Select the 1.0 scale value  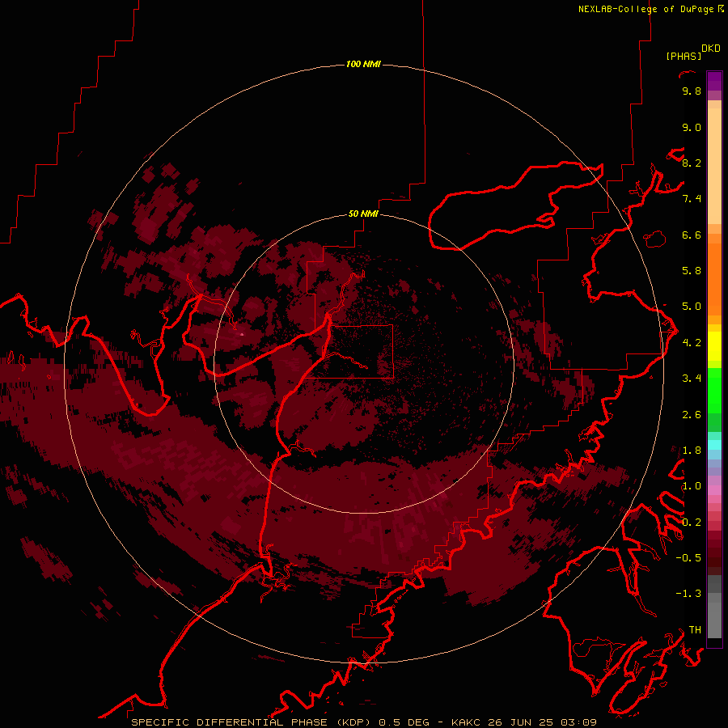point(692,486)
